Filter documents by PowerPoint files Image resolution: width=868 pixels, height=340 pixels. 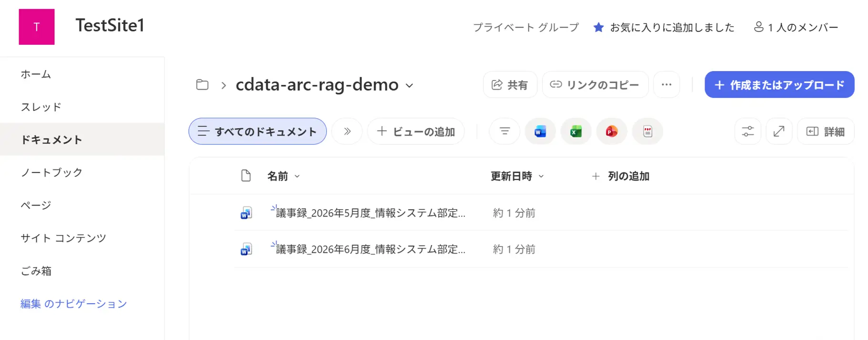[x=611, y=131]
